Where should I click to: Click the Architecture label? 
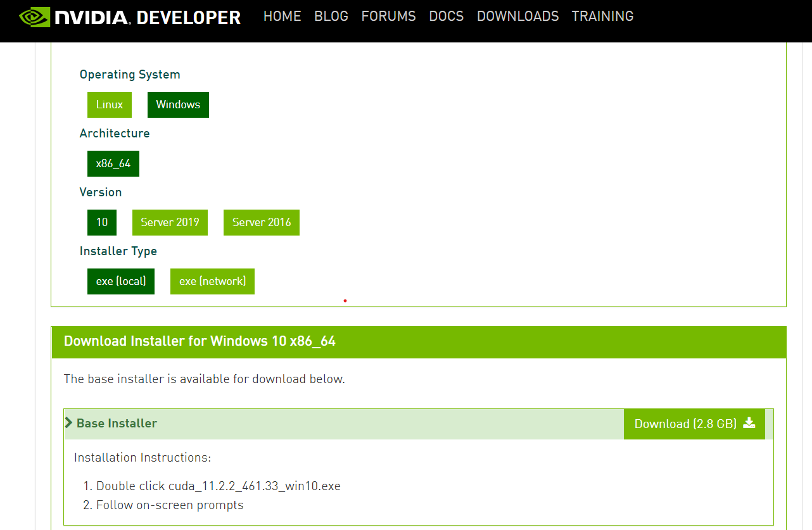click(115, 134)
